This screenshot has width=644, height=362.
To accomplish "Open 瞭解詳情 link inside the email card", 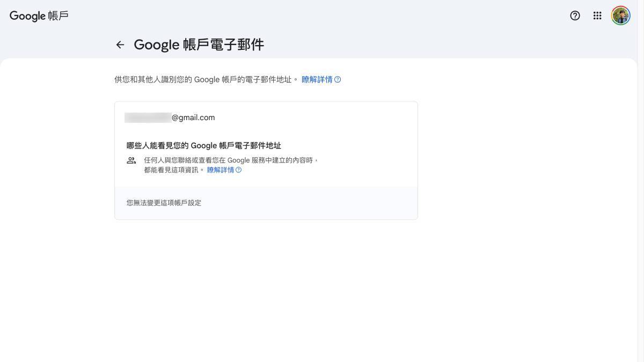I will coord(220,170).
